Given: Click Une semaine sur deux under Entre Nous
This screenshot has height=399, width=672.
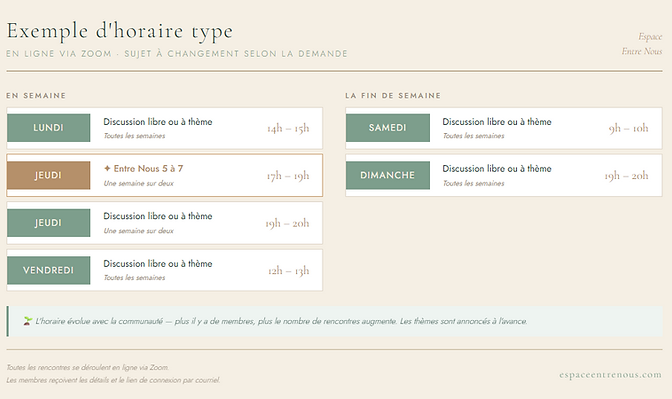Looking at the screenshot, I should (139, 183).
